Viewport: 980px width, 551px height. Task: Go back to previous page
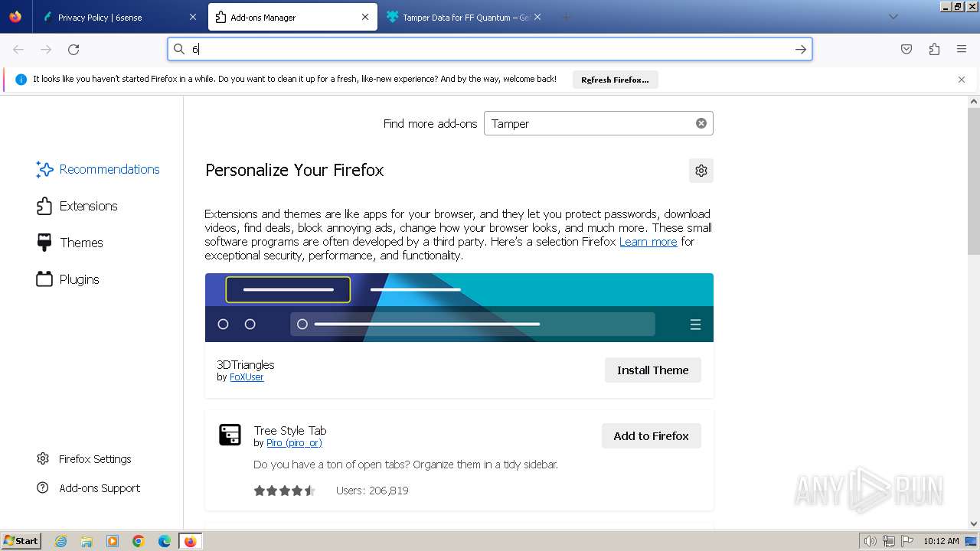pos(18,49)
